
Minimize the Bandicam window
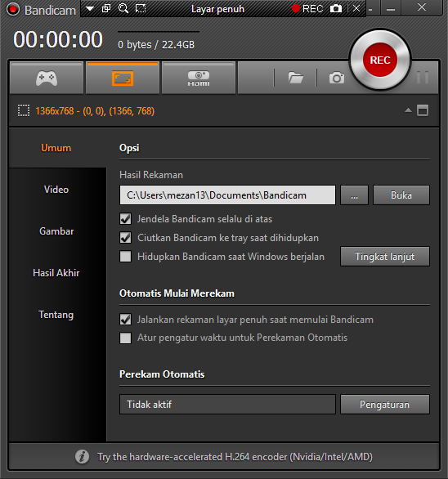click(391, 8)
